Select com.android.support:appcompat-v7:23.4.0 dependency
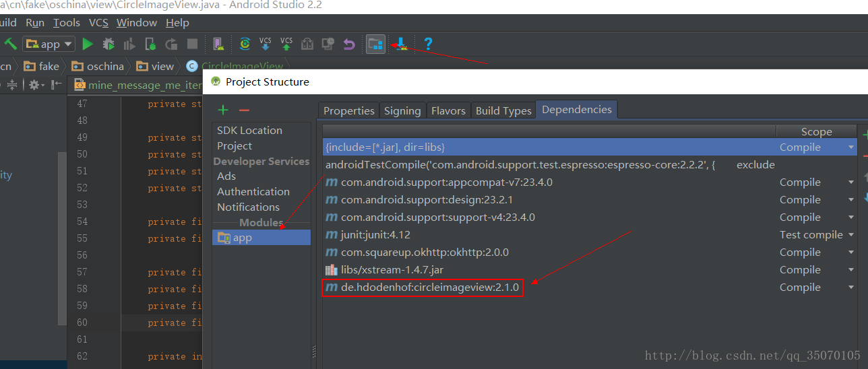 [590, 182]
